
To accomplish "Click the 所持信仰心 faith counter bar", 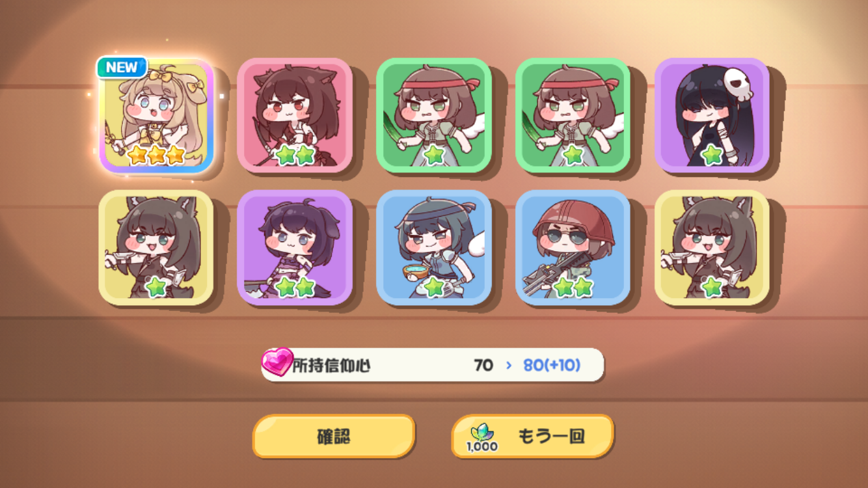I will 433,365.
